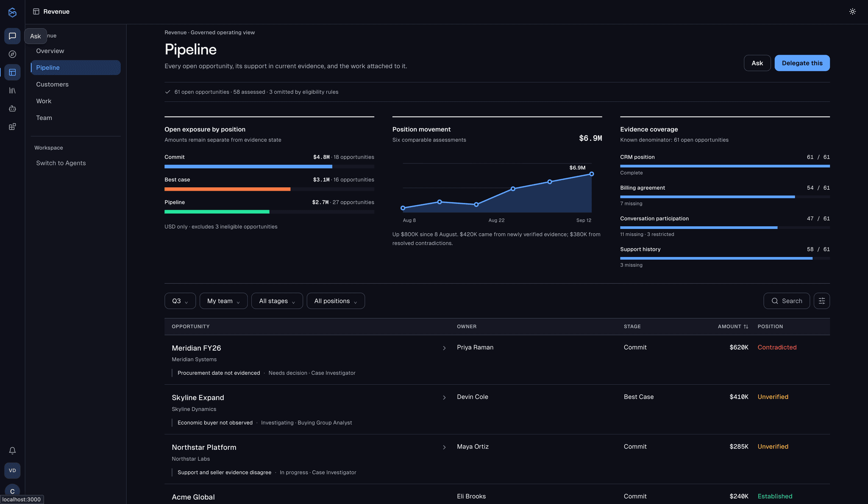
Task: Click the Search field above table
Action: point(787,301)
